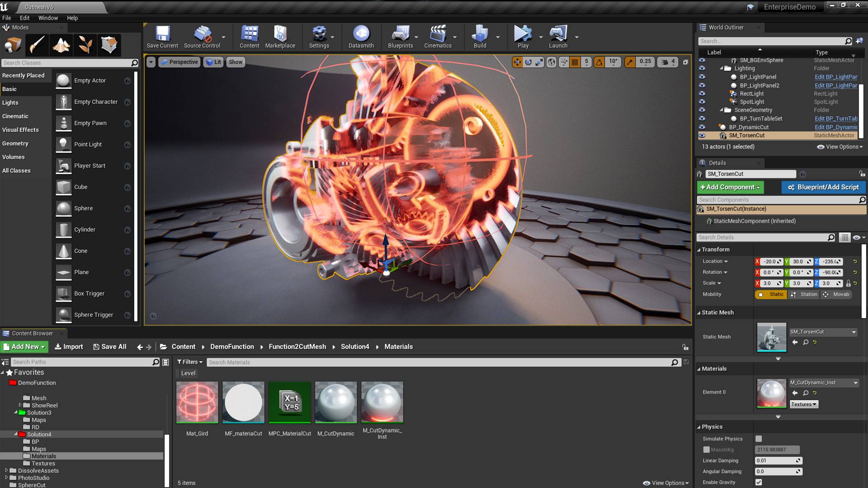Viewport: 868px width, 488px height.
Task: Toggle visibility of BP_DynamicCut actor
Action: point(702,127)
